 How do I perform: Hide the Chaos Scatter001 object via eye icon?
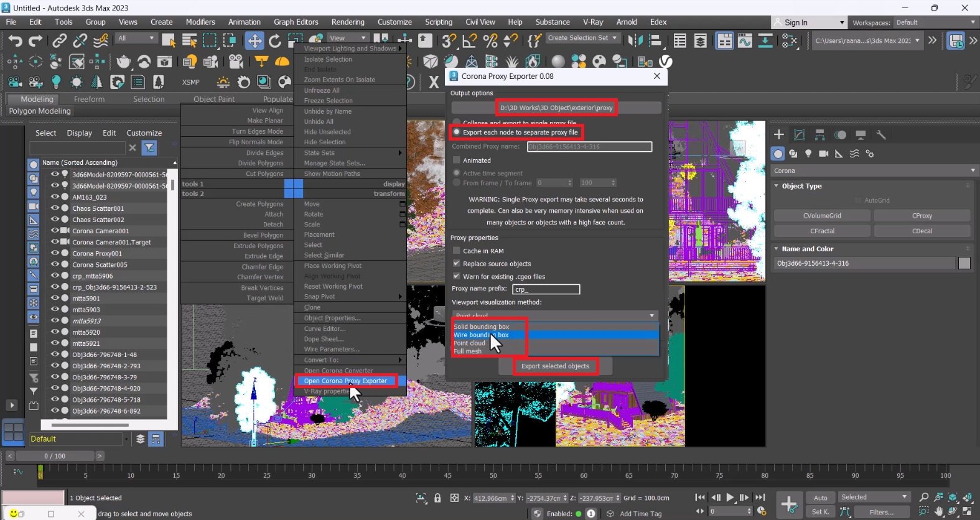click(55, 208)
